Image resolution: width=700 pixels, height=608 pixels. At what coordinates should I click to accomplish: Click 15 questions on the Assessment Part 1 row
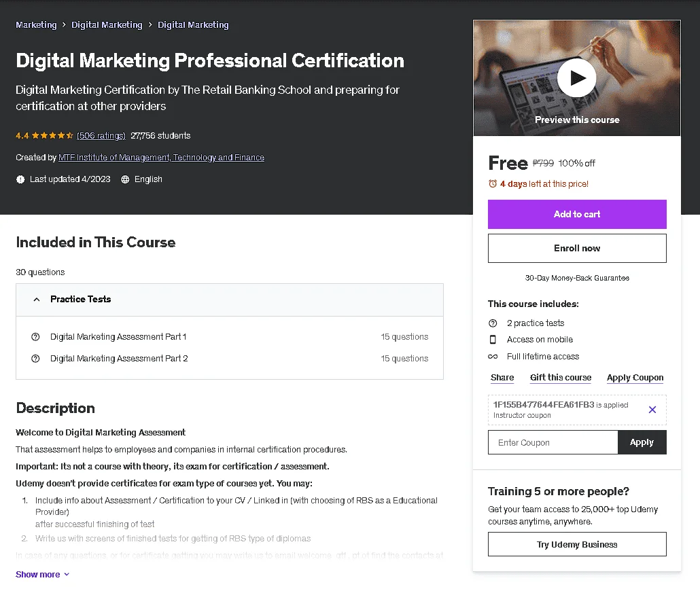(404, 336)
